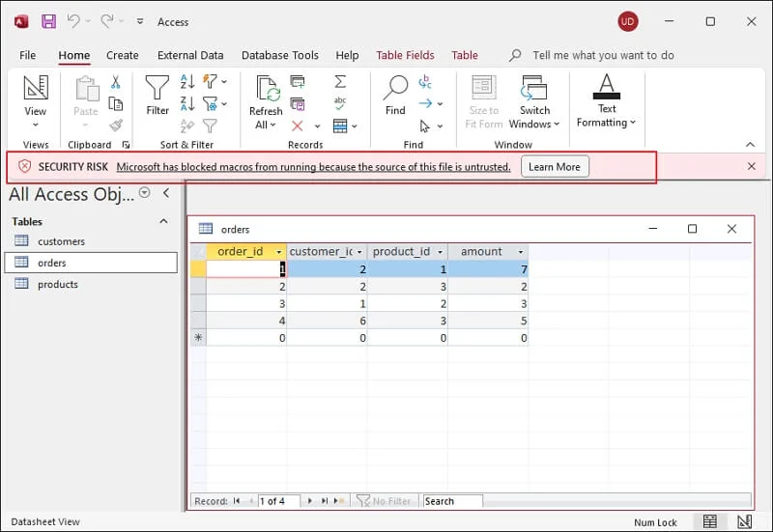Click the Find magnifying glass

[395, 96]
